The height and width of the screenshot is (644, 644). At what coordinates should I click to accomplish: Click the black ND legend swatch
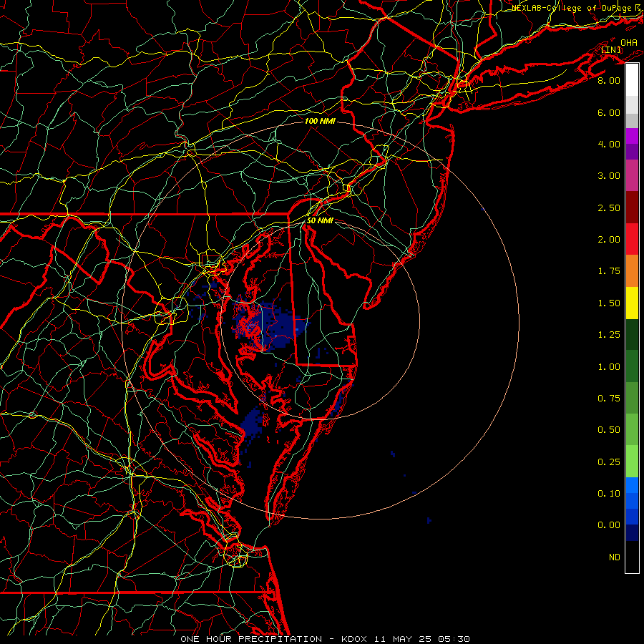(x=632, y=557)
